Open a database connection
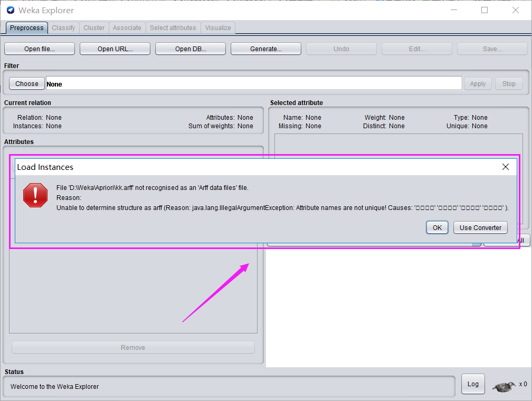The image size is (532, 401). (190, 48)
